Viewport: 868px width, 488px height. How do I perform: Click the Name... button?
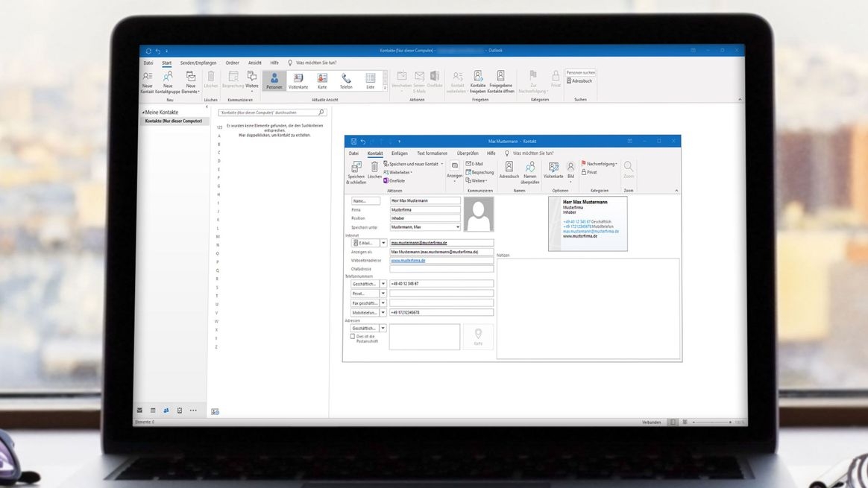[x=365, y=201]
